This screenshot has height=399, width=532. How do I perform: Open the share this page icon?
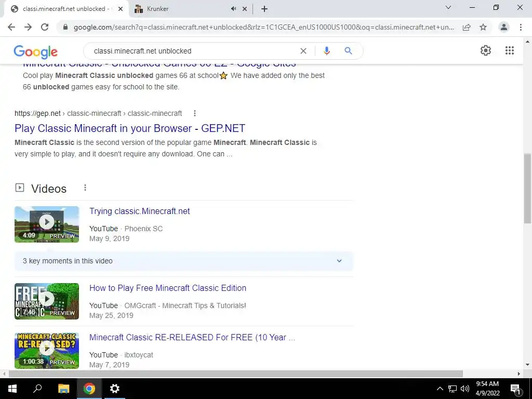(x=467, y=27)
